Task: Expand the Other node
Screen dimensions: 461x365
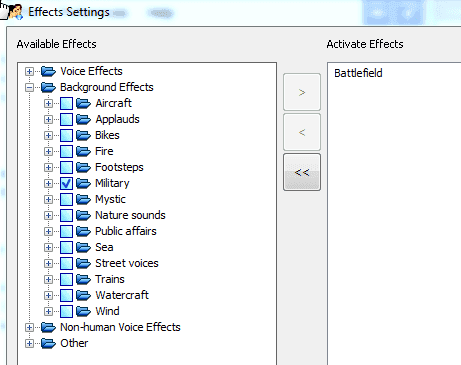Action: 29,343
